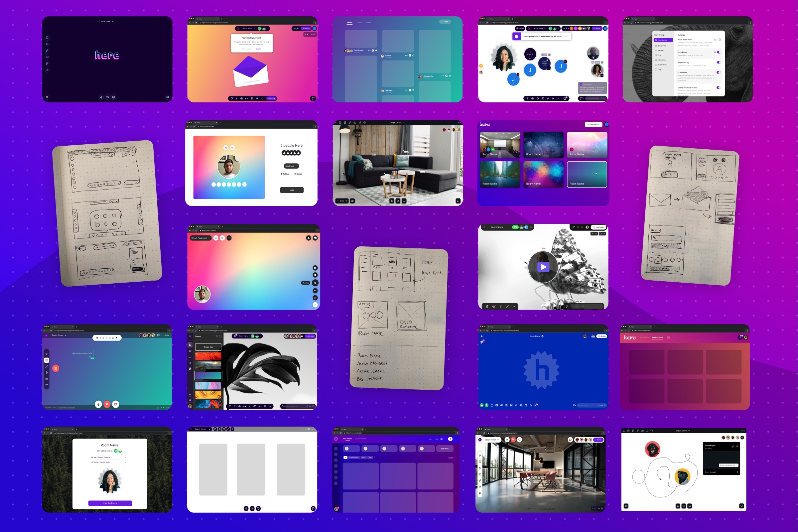Click the zoom plus icon beside 84%
This screenshot has height=532, width=798.
346,201
